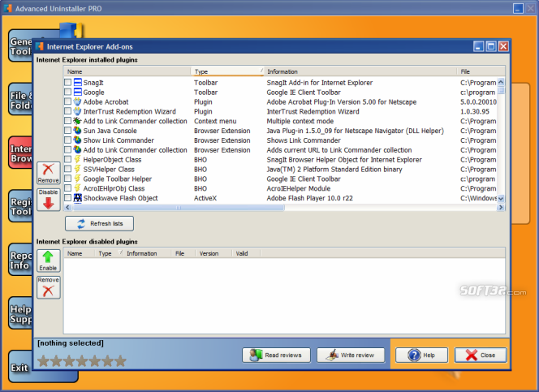Rate using the gray star rating bar

82,360
